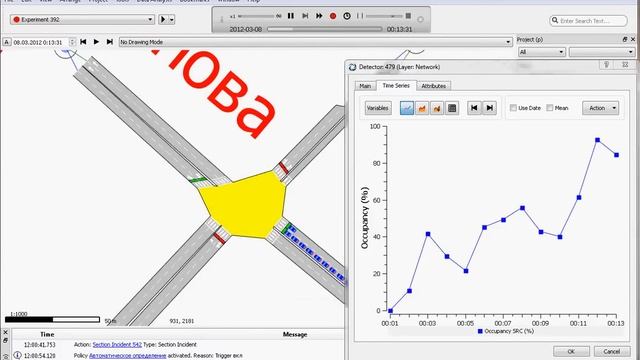Stop the simulation with square stop icon

coord(408,16)
